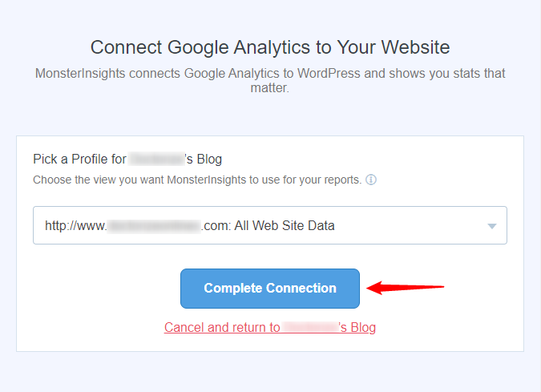Click the info icon beside the view description
This screenshot has height=392, width=541.
click(x=372, y=180)
